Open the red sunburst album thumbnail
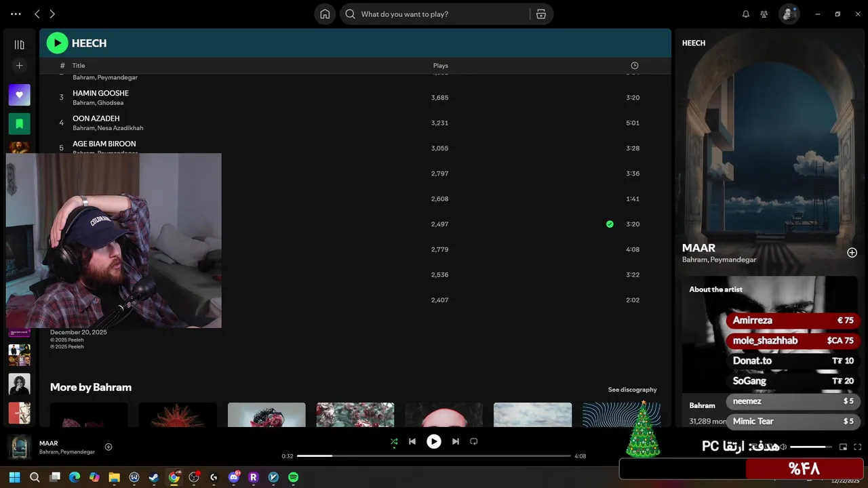The height and width of the screenshot is (488, 868). click(178, 415)
